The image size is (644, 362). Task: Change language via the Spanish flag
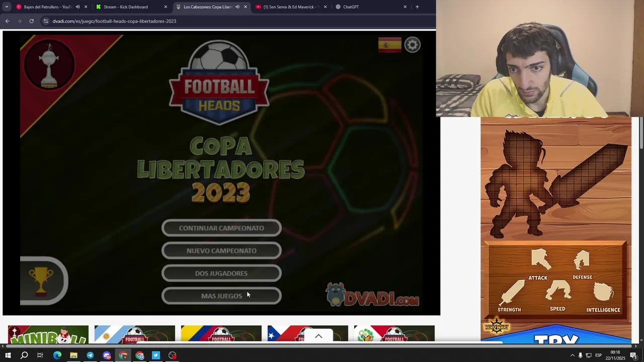click(390, 45)
